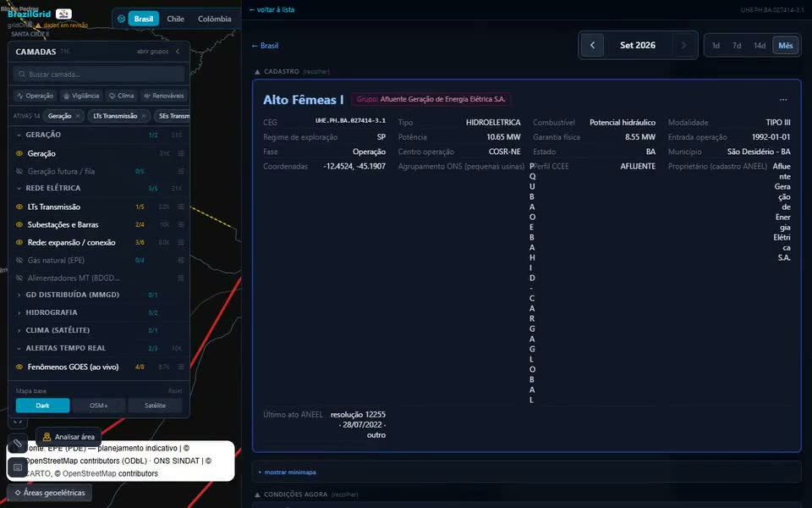Open the three-dots menu on Alto Fêmeas card

783,100
